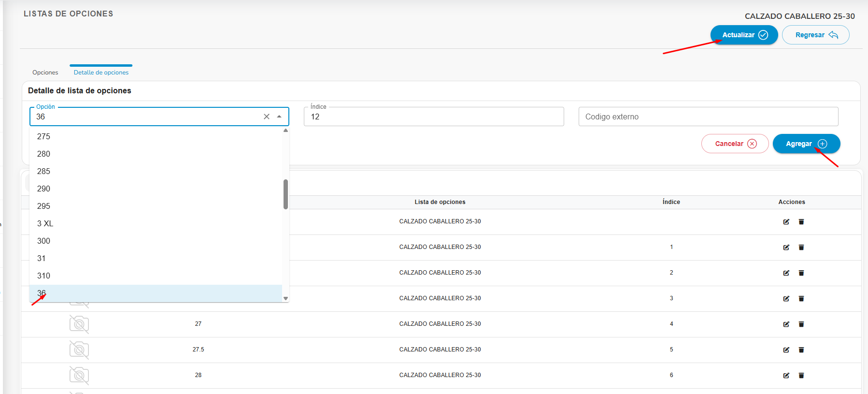Click the CALZADO CABALLERO 25-30 page title
Screen dimensions: 868x394
pyautogui.click(x=800, y=16)
